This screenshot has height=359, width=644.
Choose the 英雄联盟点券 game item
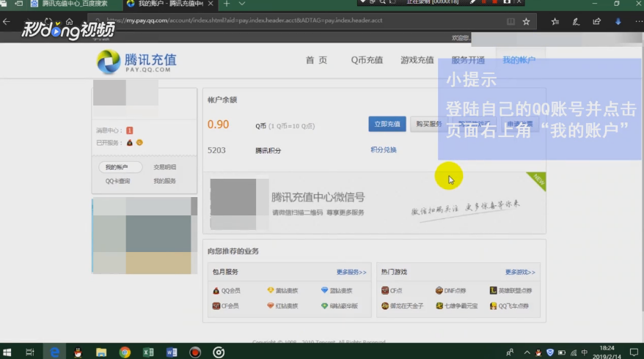(511, 290)
